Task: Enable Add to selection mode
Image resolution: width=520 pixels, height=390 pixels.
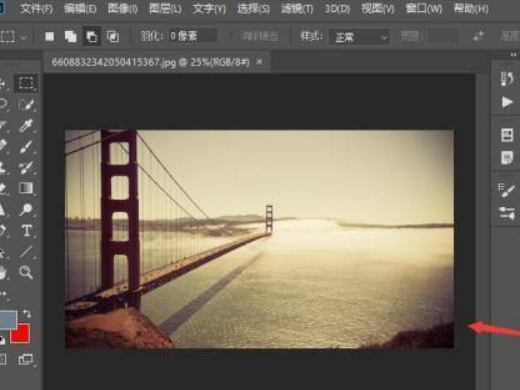Action: coord(70,36)
